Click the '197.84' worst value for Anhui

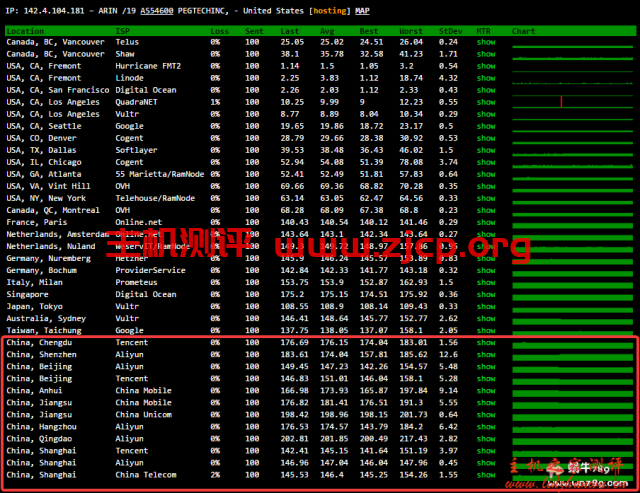coord(413,391)
